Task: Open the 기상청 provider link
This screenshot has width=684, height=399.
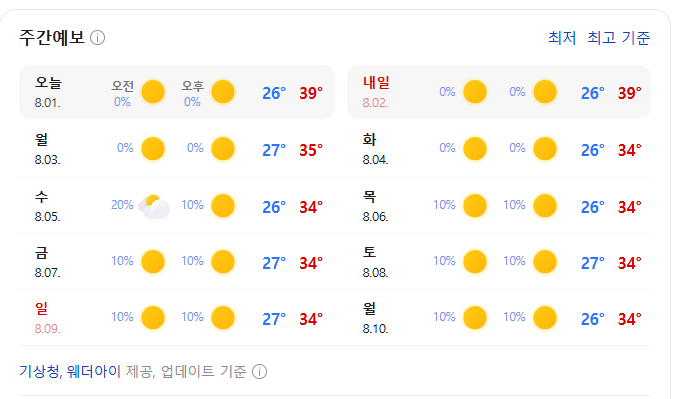Action: pos(41,372)
